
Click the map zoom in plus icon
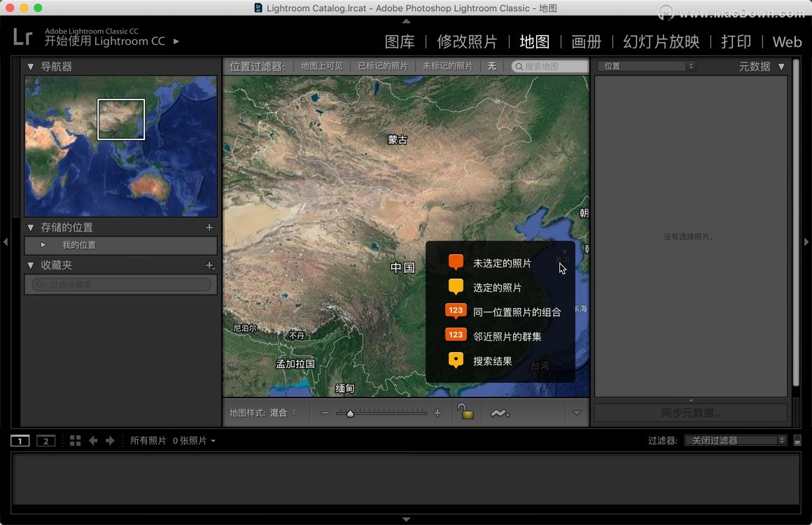pyautogui.click(x=437, y=412)
